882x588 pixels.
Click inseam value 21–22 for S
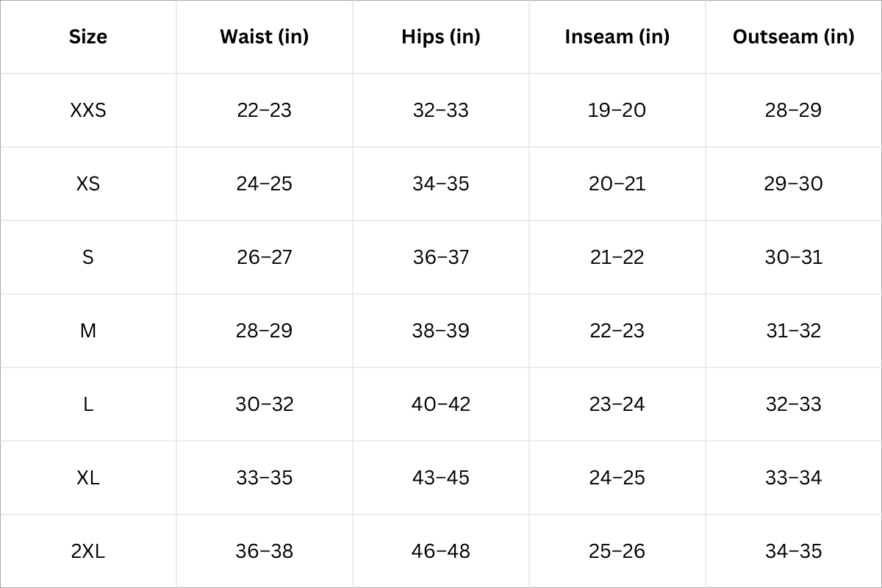coord(617,257)
